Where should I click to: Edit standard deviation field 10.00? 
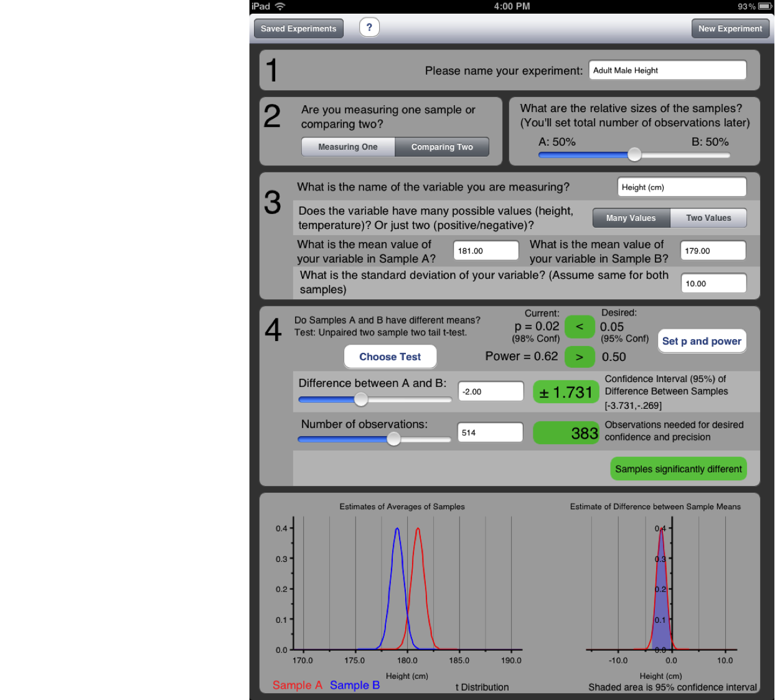click(x=713, y=284)
